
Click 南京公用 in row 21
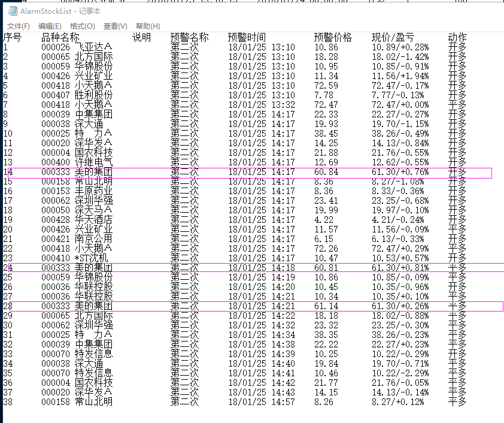tap(93, 238)
